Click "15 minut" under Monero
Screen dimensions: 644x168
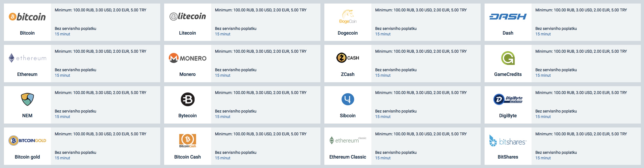point(223,76)
